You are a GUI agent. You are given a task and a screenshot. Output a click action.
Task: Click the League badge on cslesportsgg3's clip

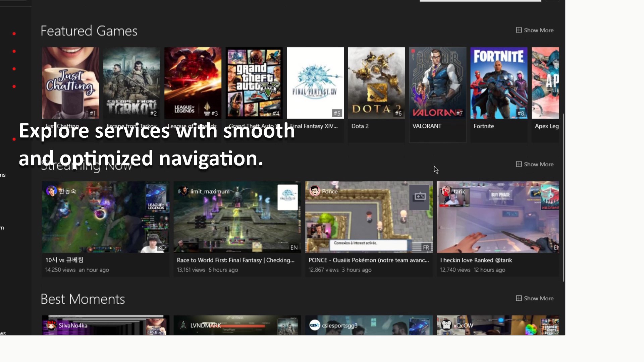click(x=420, y=327)
